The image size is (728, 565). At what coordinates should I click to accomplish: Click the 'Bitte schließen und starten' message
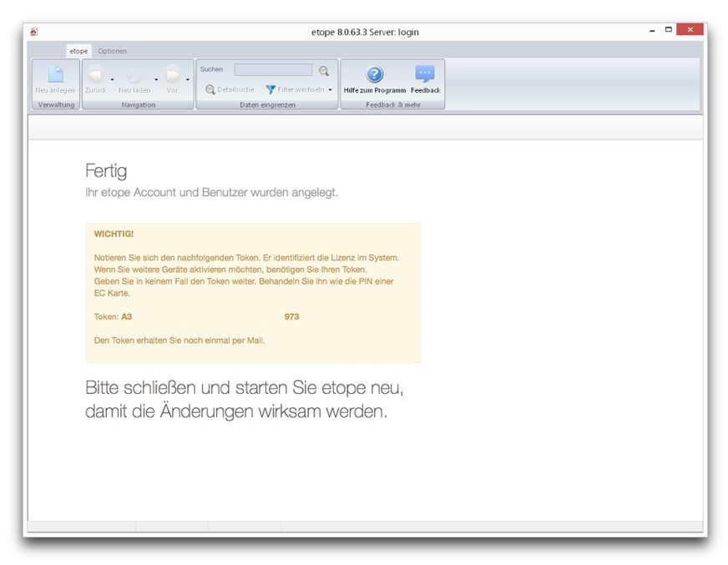point(245,399)
